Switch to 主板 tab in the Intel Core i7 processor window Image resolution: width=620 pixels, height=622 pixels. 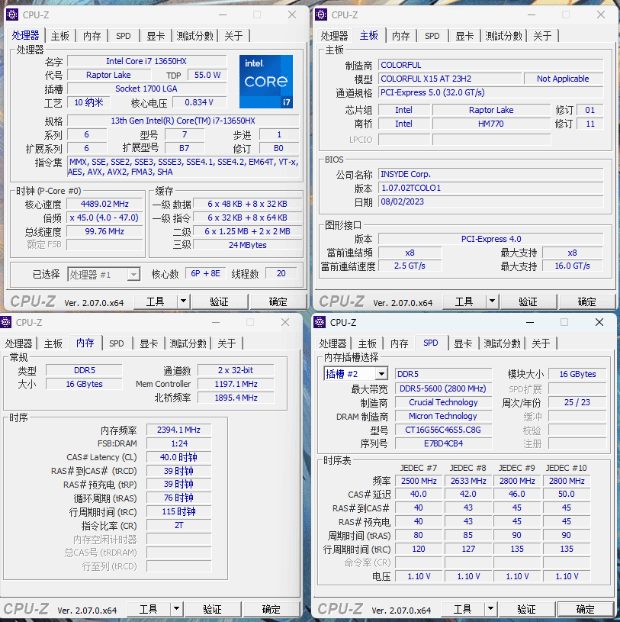pyautogui.click(x=60, y=36)
